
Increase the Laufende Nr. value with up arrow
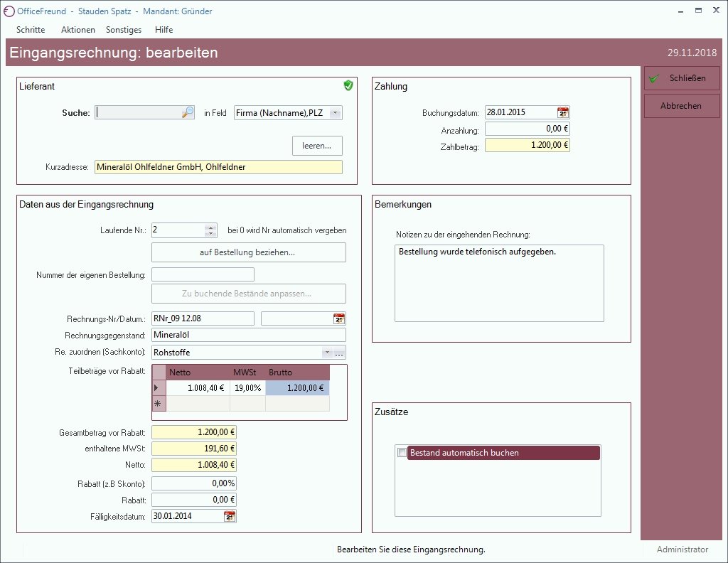[x=210, y=227]
